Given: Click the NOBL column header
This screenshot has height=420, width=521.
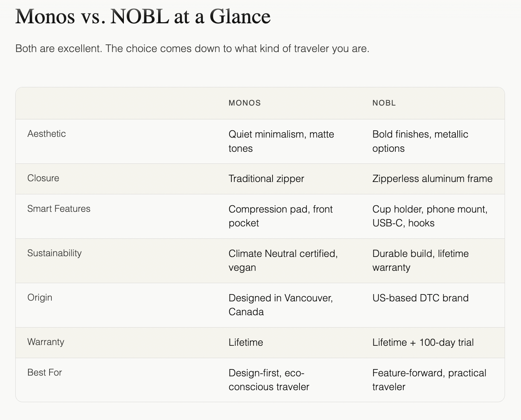Looking at the screenshot, I should pyautogui.click(x=384, y=103).
